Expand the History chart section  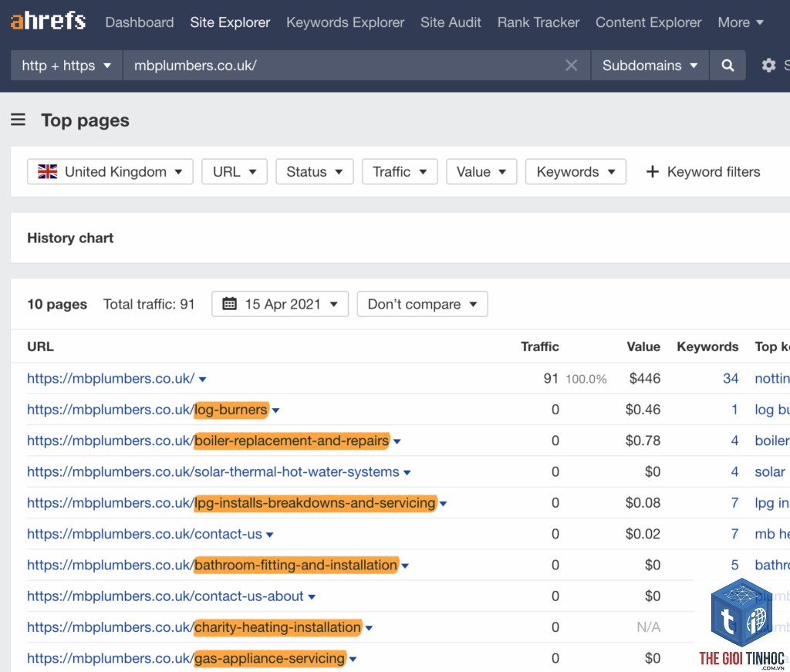pyautogui.click(x=70, y=238)
